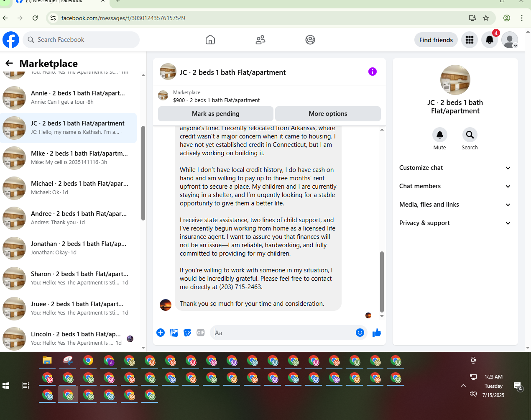Open Jonathan Okay conversation

click(x=69, y=248)
